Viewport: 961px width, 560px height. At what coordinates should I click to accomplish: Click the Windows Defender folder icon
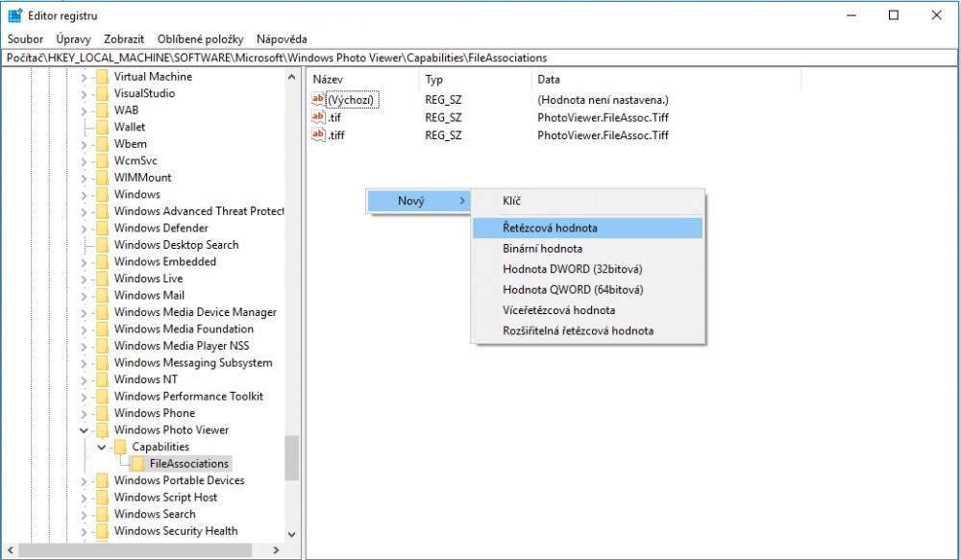coord(102,229)
